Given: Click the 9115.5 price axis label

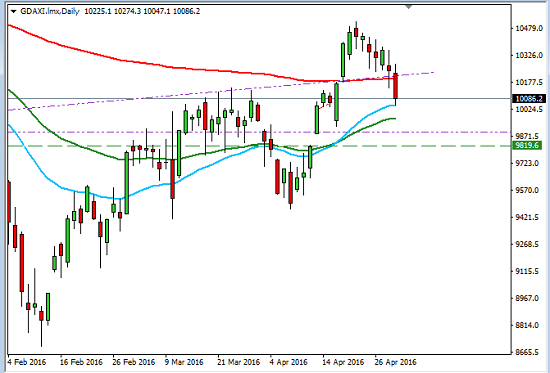Looking at the screenshot, I should point(528,271).
